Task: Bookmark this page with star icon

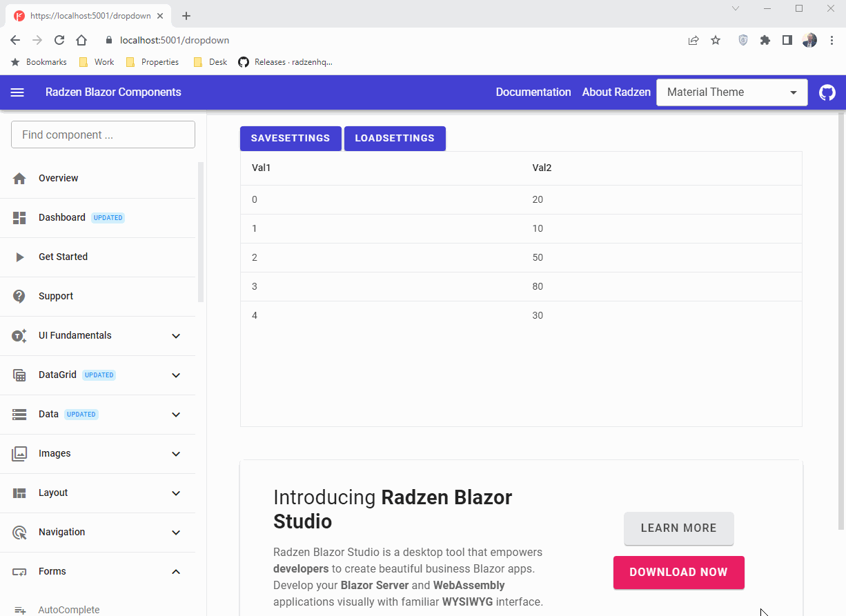Action: point(716,40)
